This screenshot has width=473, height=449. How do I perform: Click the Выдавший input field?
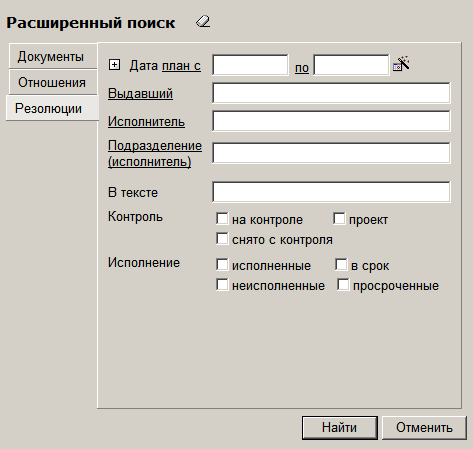[331, 93]
